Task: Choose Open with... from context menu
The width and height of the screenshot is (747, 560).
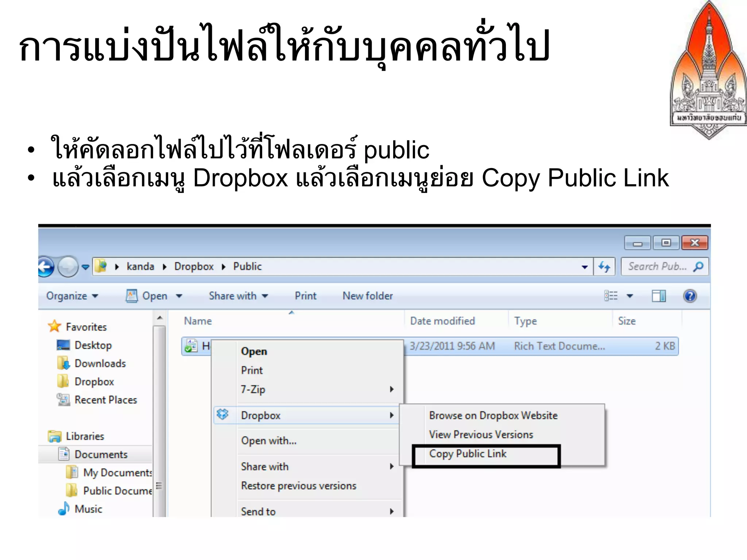Action: click(269, 441)
